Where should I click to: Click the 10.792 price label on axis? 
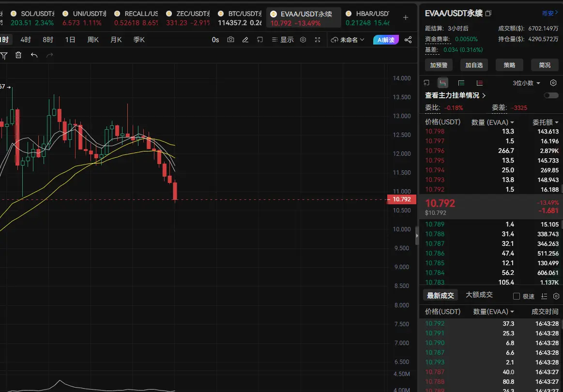(x=401, y=199)
